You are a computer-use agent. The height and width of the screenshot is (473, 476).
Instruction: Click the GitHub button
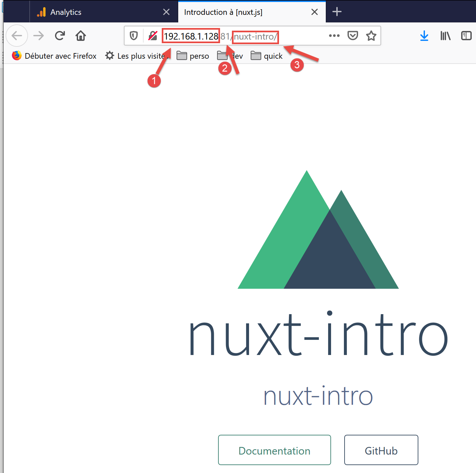pyautogui.click(x=381, y=450)
